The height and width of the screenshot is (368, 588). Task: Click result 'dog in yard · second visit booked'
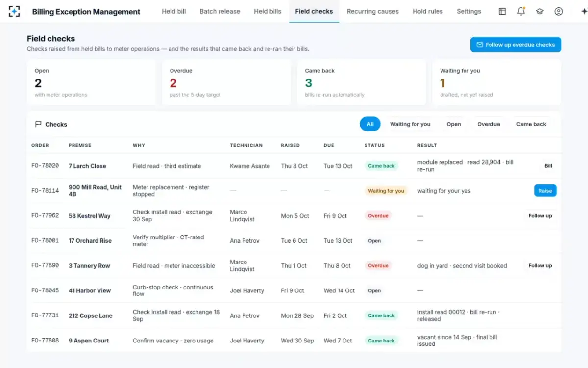click(x=462, y=266)
